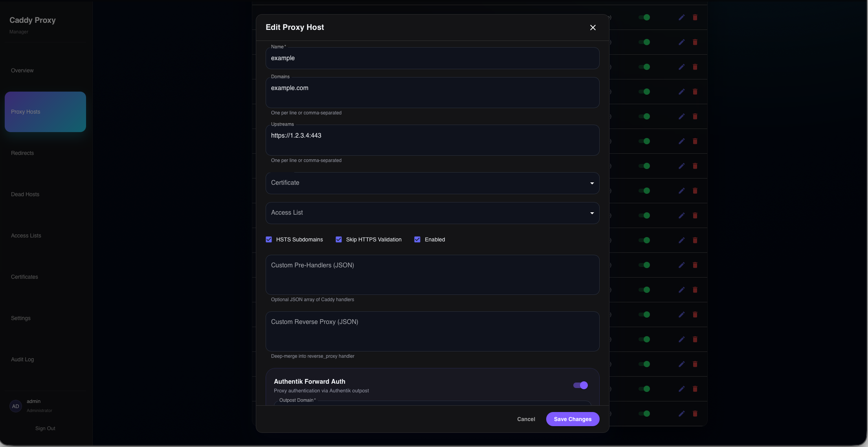Viewport: 868px width, 447px height.
Task: Close the Edit Proxy Host dialog with the X
Action: pyautogui.click(x=593, y=28)
